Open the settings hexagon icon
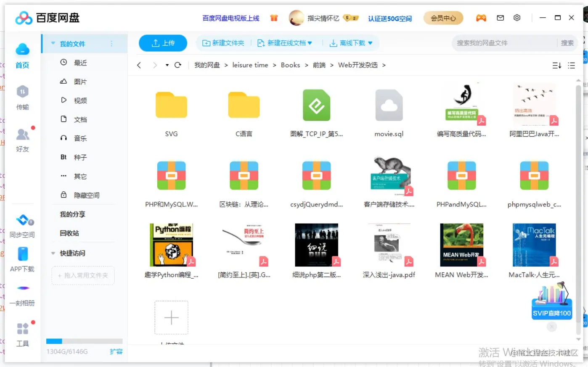This screenshot has height=367, width=588. 517,18
